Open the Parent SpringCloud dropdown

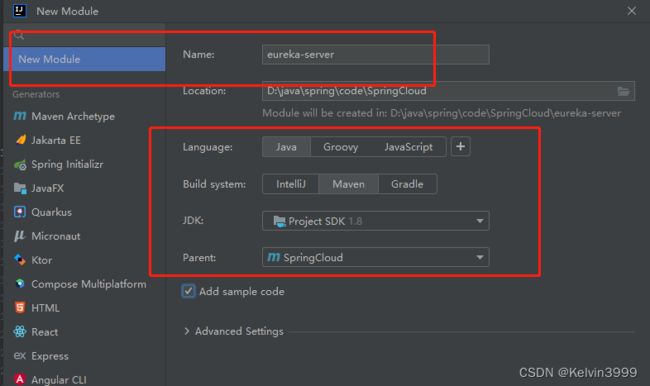(376, 257)
